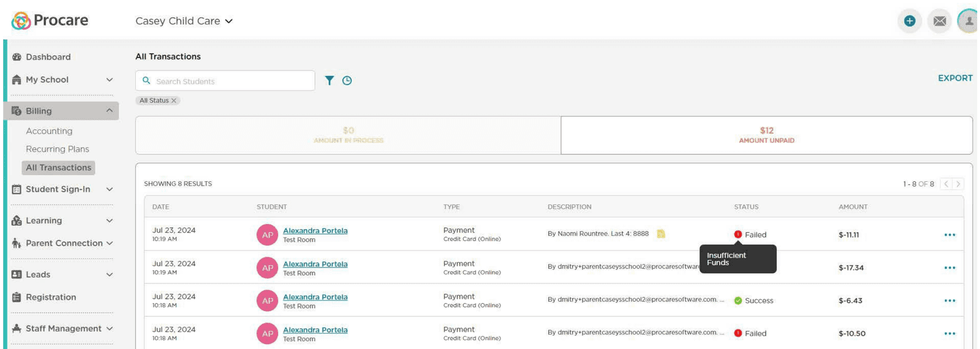Viewport: 980px width, 349px height.
Task: Click the red Failed status icon for $-11.11
Action: coord(738,235)
